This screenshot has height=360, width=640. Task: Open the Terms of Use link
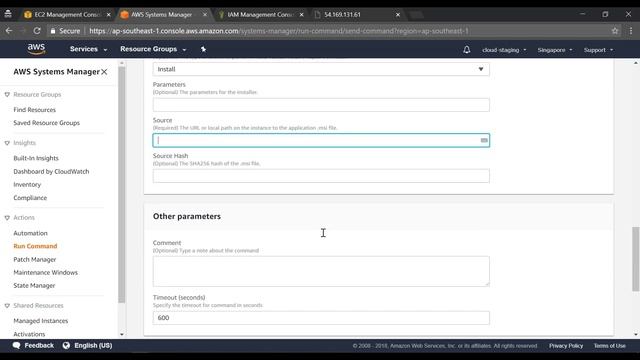(609, 346)
